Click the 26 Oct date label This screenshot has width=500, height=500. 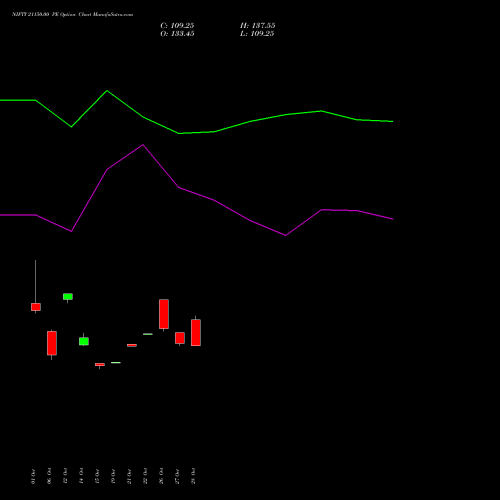[x=161, y=476]
